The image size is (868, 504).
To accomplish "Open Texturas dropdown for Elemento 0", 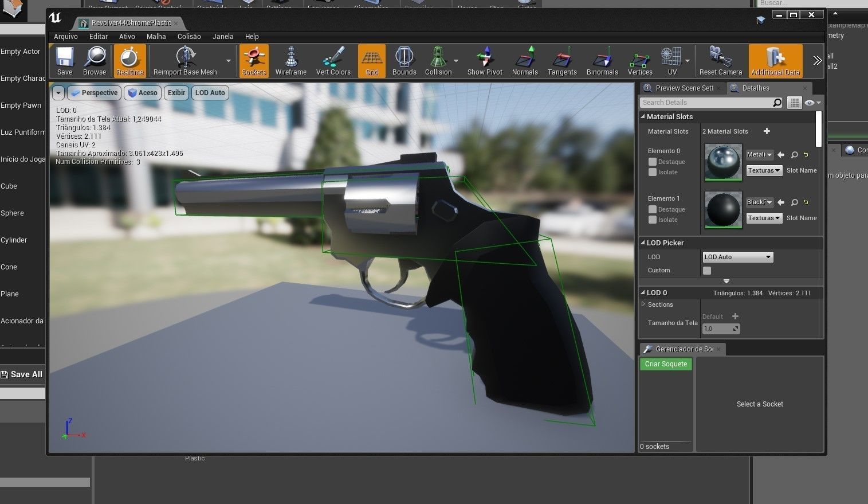I will click(764, 170).
